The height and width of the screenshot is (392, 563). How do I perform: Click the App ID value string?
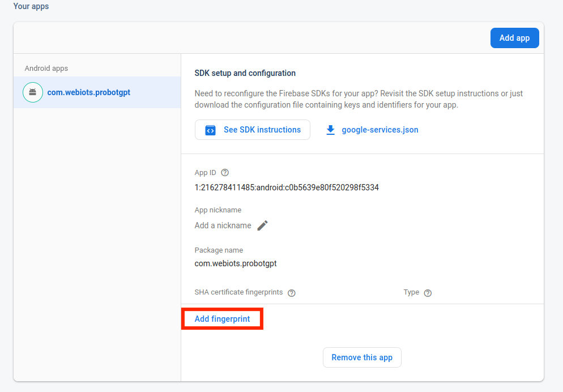[x=287, y=188]
